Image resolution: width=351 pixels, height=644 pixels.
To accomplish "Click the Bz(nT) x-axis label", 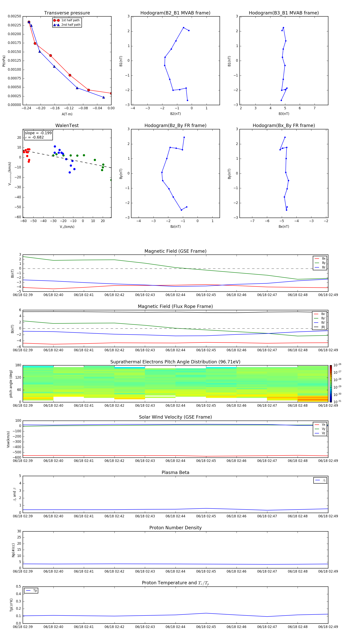I will [175, 227].
